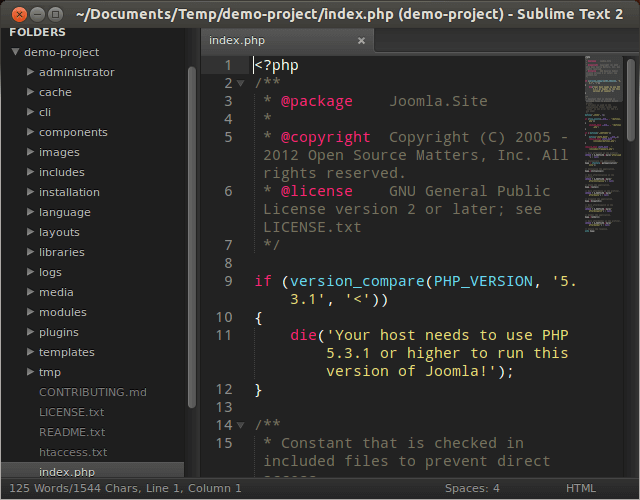Click the @copyright tag in code
640x500 pixels.
pyautogui.click(x=326, y=138)
